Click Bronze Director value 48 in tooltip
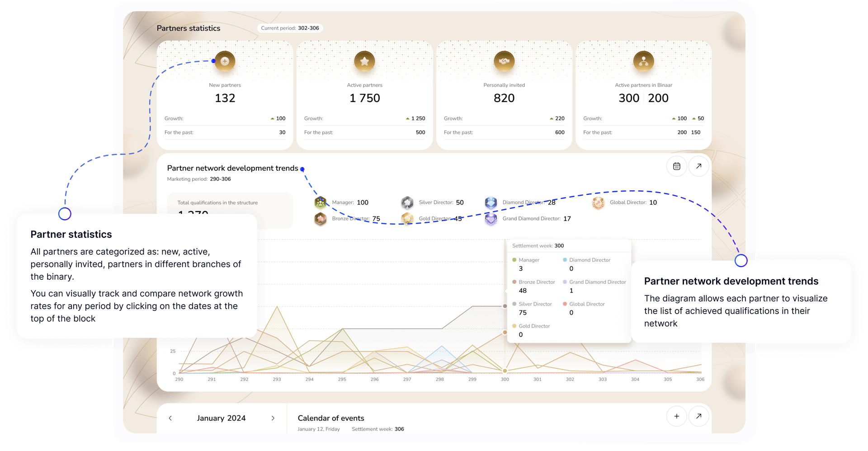The image size is (868, 451). 523,291
